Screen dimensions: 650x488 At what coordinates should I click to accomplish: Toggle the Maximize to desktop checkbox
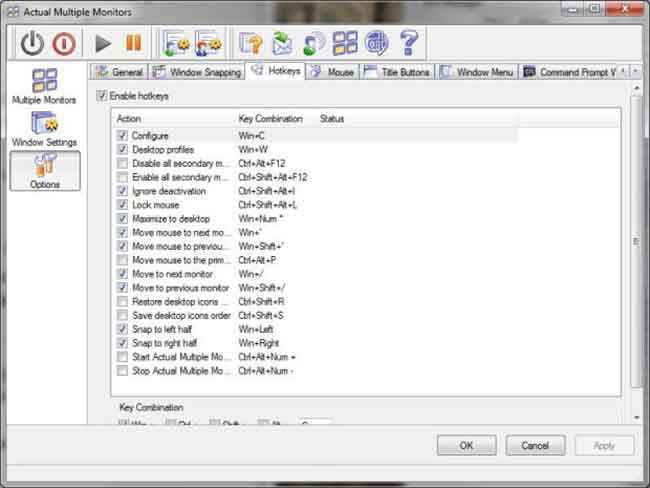coord(122,219)
